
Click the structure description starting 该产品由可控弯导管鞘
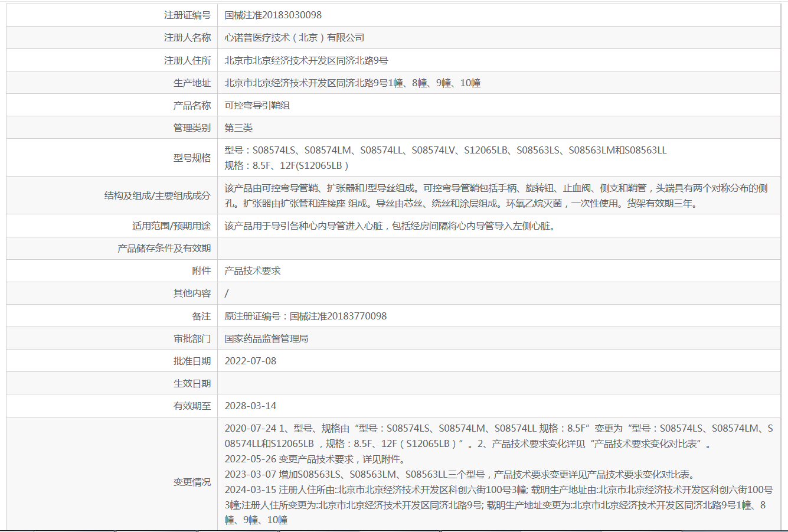coord(496,195)
